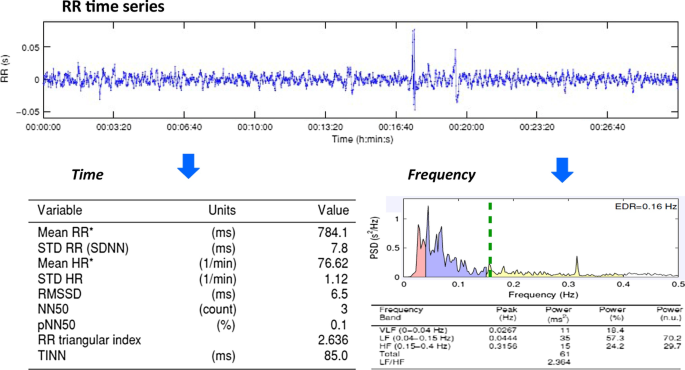Click the STD HR value 1.12

pos(336,279)
